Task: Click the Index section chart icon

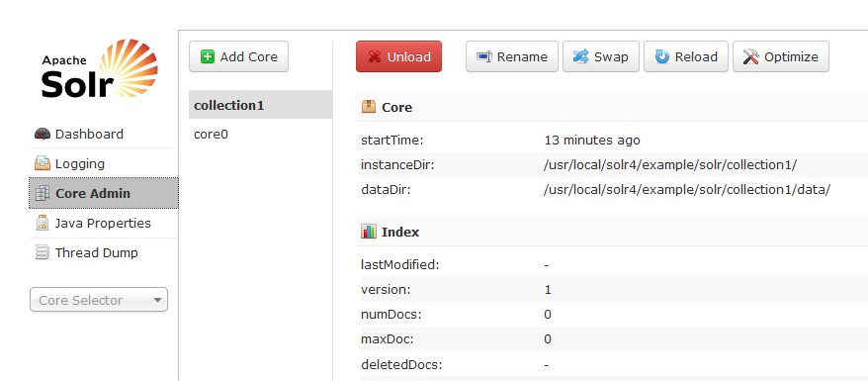Action: click(x=369, y=232)
